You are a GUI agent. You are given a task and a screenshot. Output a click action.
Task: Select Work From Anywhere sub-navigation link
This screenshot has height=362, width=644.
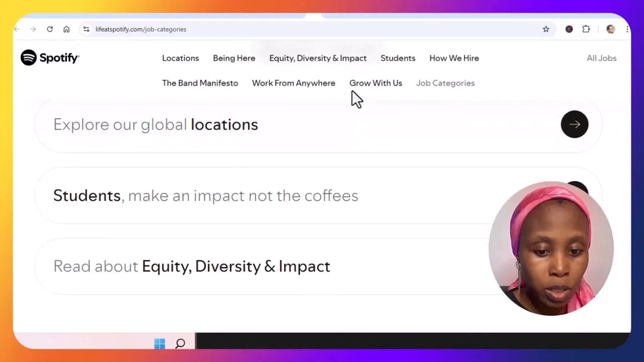pyautogui.click(x=294, y=83)
